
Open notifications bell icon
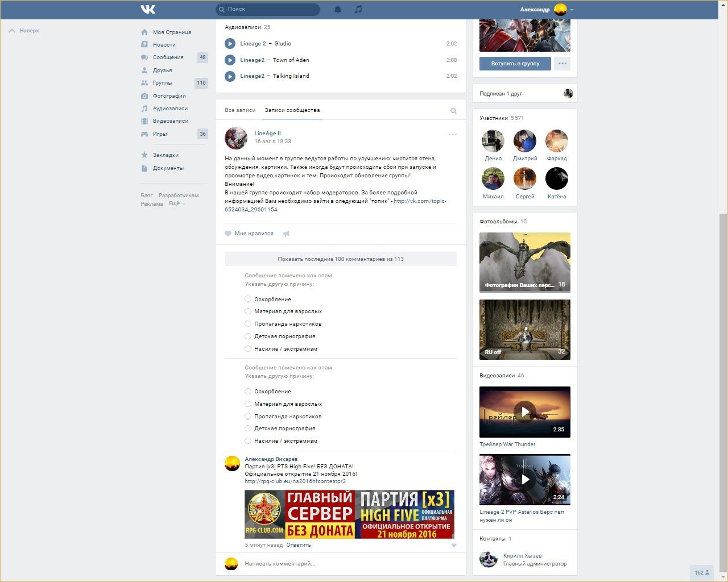[338, 10]
